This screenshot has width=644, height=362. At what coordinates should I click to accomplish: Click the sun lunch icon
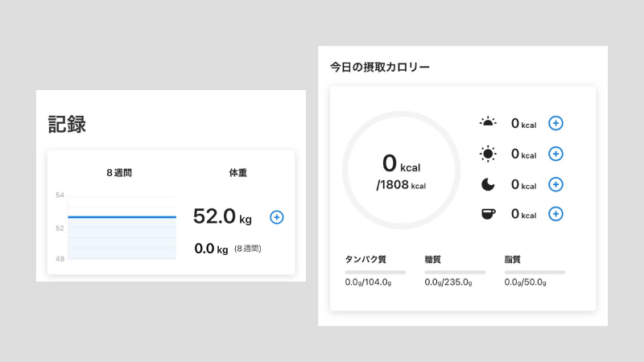[x=488, y=154]
